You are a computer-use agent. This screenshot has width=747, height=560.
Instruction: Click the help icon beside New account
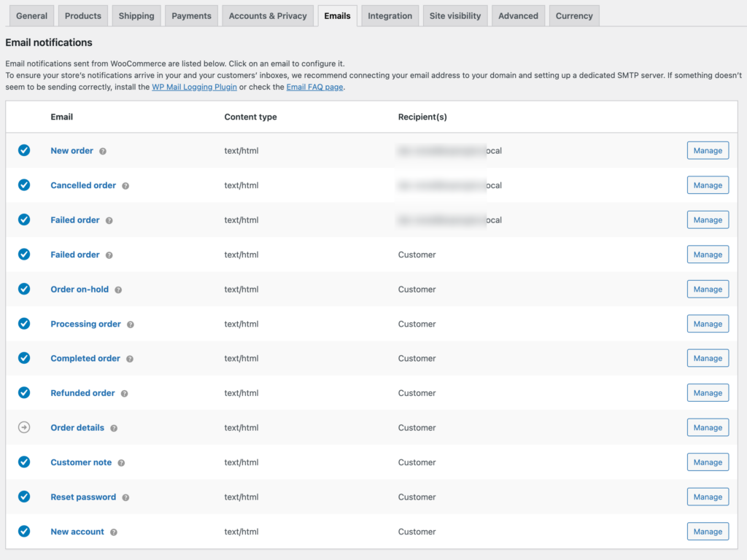pos(113,532)
